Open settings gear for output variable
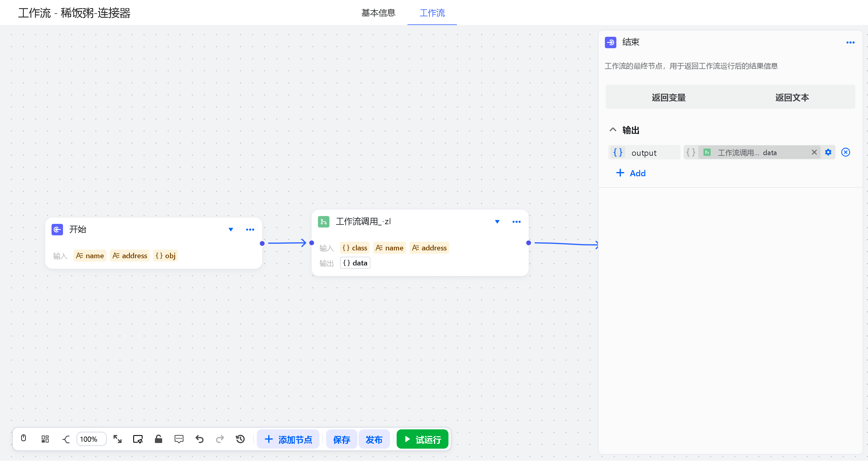The image size is (868, 461). (x=828, y=153)
